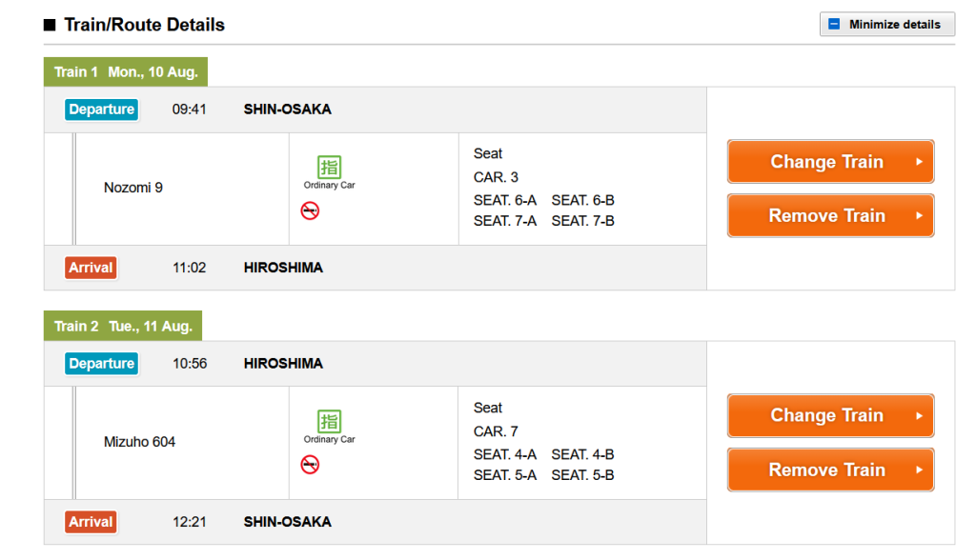Click Change Train for Nozomi 9

[830, 162]
